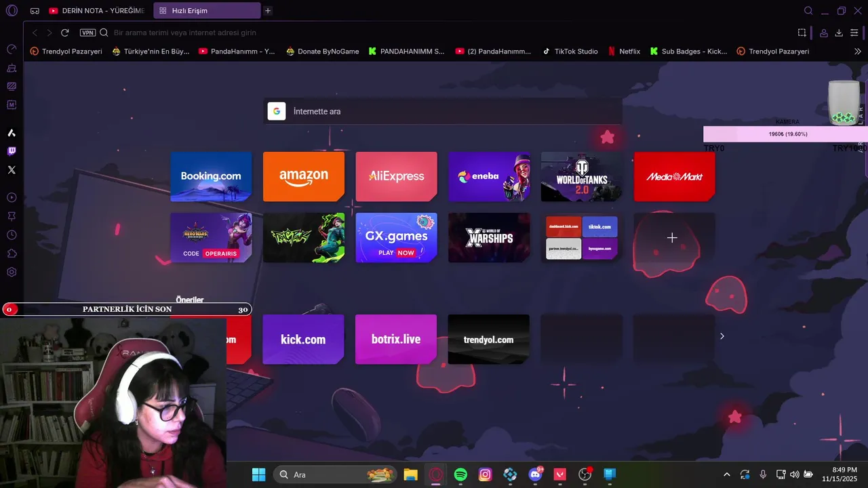Viewport: 868px width, 488px height.
Task: Open trendyol.com suggestion tile
Action: coord(489,339)
